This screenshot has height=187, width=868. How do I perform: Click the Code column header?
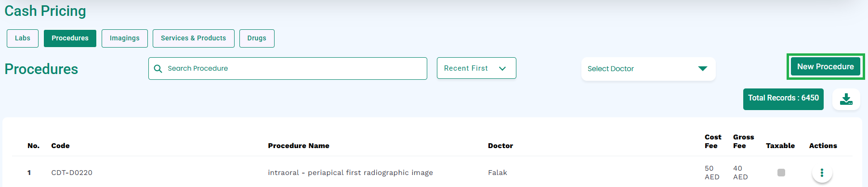[60, 146]
